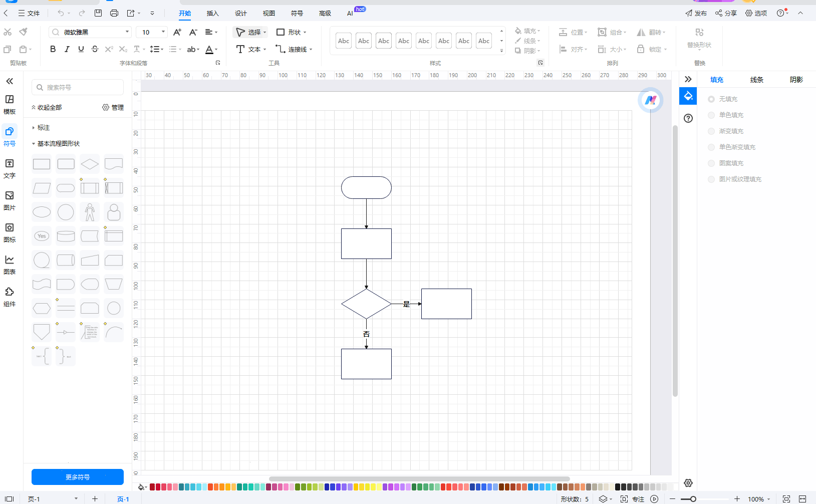Select the 图片或纹理填充 radio option

pyautogui.click(x=711, y=179)
